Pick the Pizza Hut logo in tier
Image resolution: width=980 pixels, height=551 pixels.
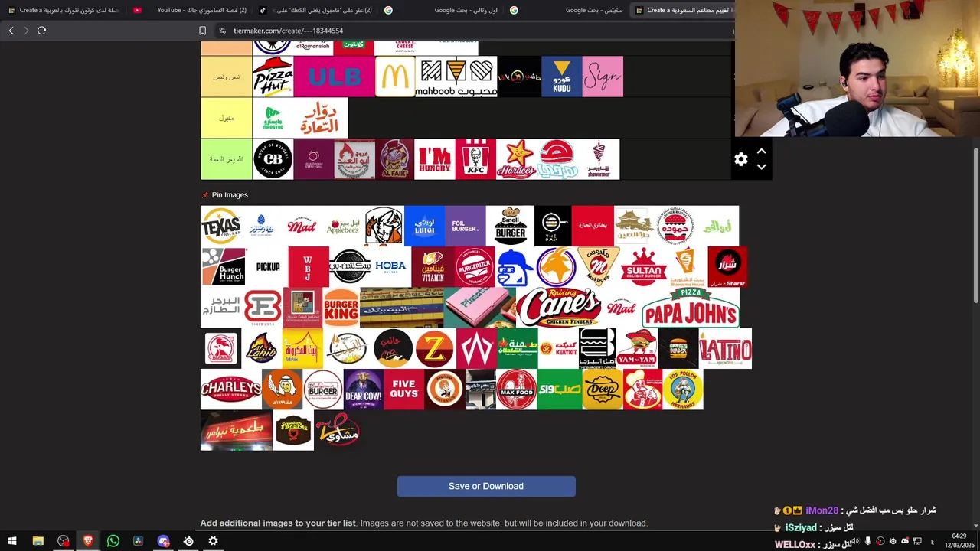pos(273,77)
